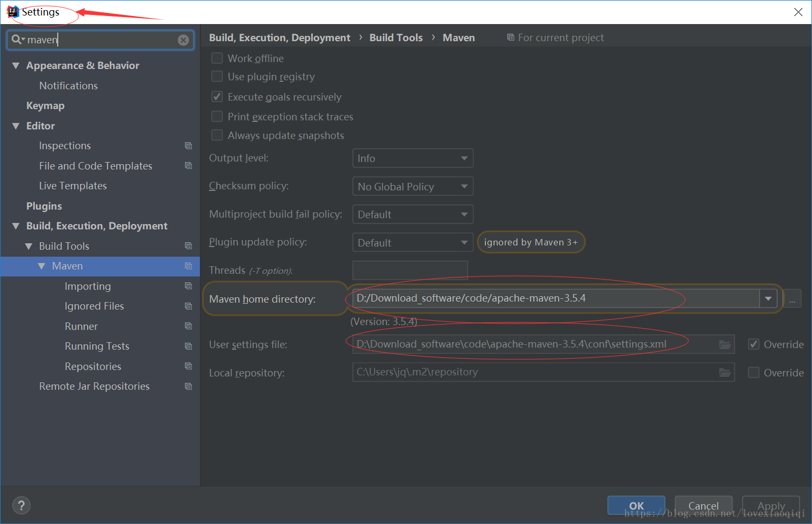Click the folder browse icon for Local repository
The image size is (812, 524).
(725, 372)
